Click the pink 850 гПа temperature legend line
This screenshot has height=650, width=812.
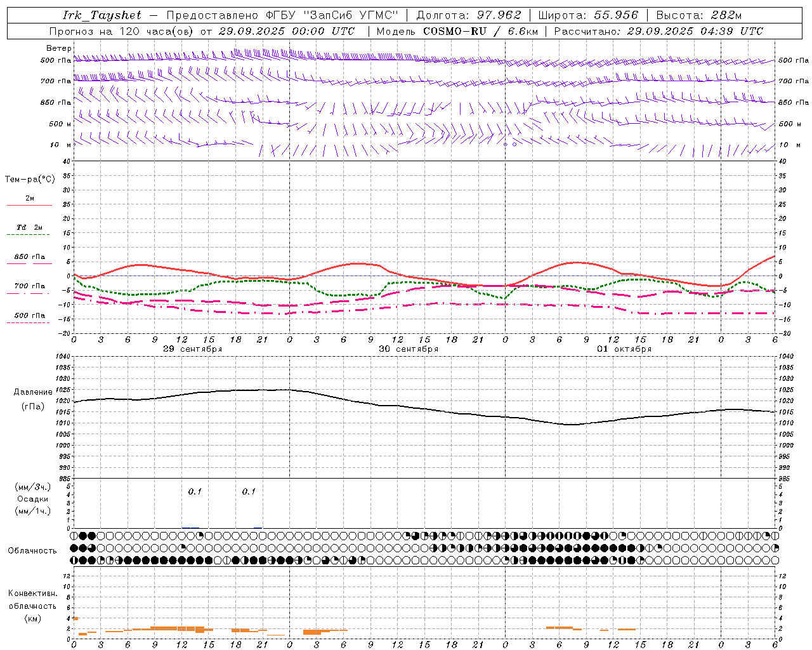point(29,263)
